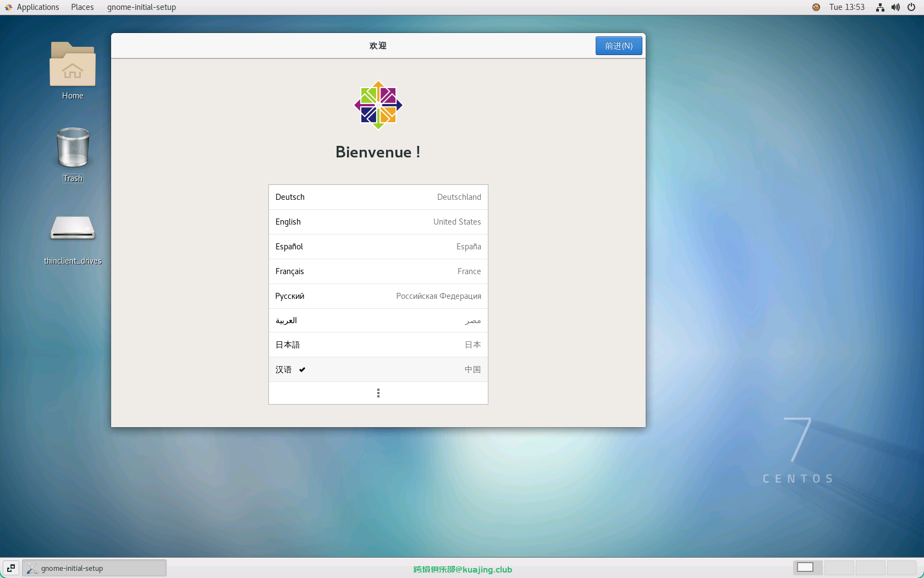This screenshot has height=578, width=924.
Task: Select Русский language row
Action: [x=378, y=296]
